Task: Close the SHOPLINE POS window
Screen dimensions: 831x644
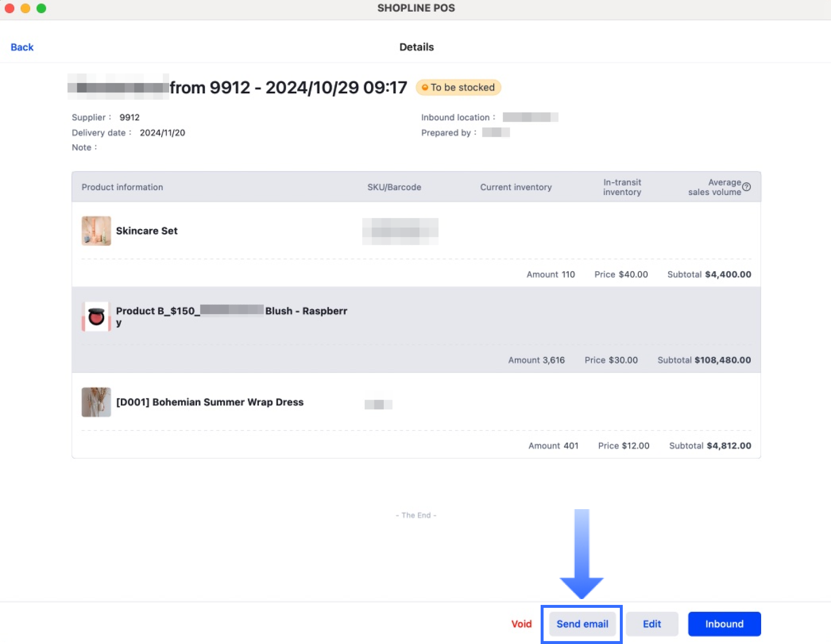Action: pos(9,8)
